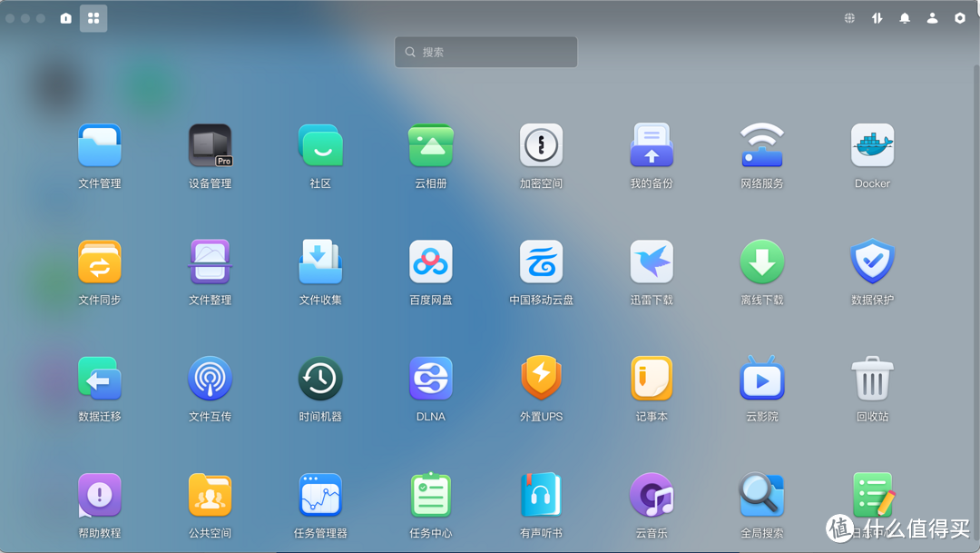Open the hexagon settings icon
This screenshot has height=553, width=980.
tap(960, 18)
